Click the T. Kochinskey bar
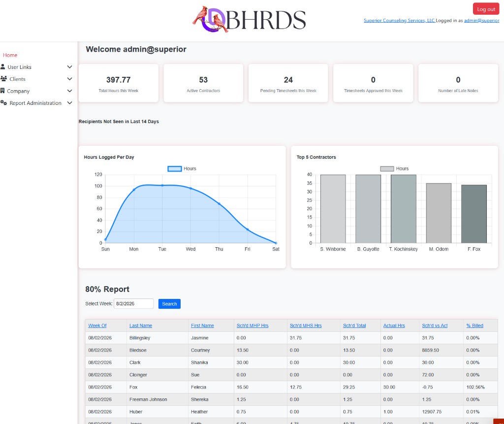The height and width of the screenshot is (424, 504). coord(404,209)
